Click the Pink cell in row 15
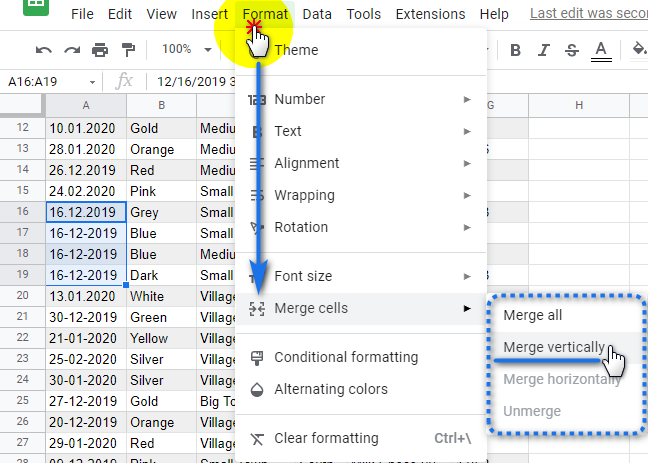Viewport: 648px width, 463px height. coord(161,191)
